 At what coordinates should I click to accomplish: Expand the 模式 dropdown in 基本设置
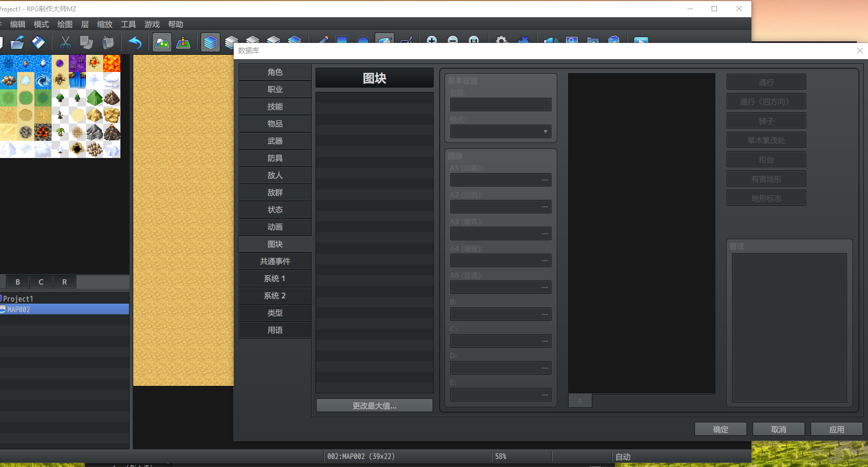501,131
